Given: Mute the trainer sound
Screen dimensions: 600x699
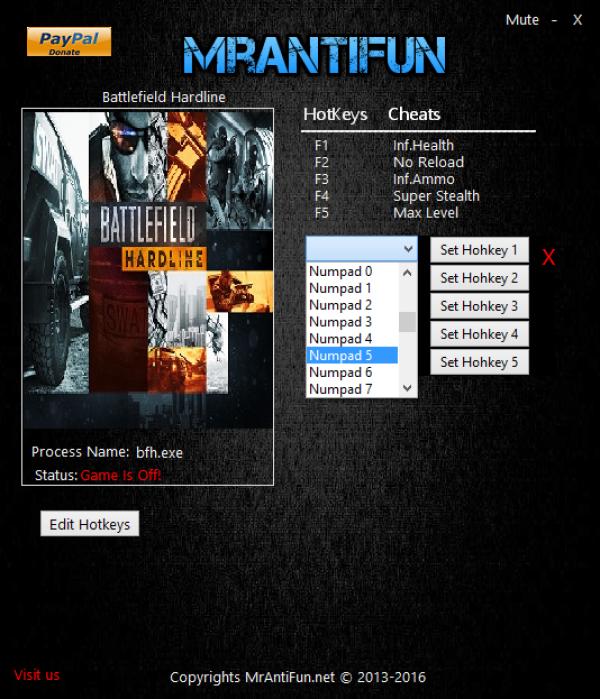Looking at the screenshot, I should click(x=522, y=20).
